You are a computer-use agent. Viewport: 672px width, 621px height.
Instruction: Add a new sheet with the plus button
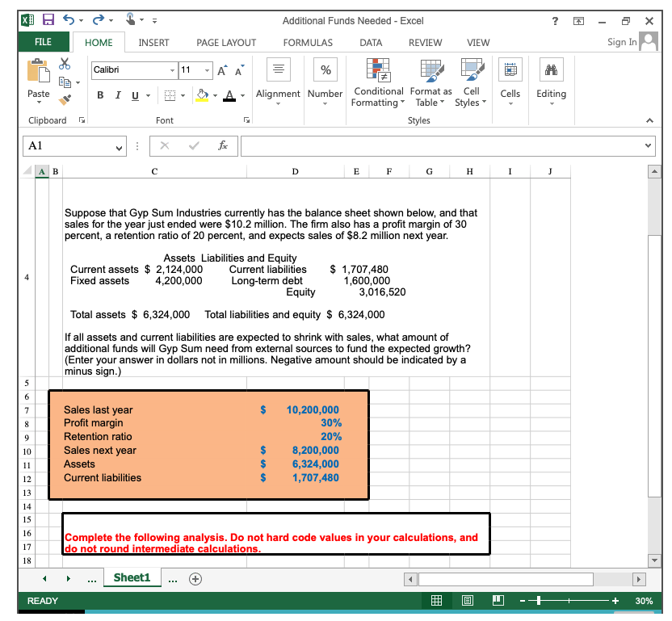tap(195, 578)
